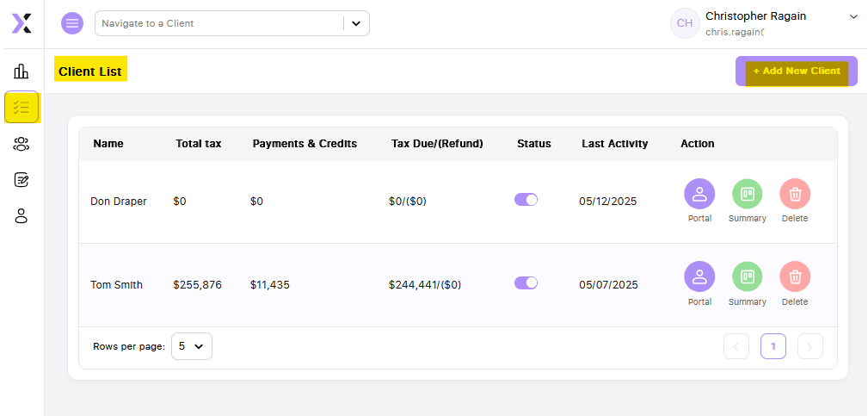The width and height of the screenshot is (868, 416).
Task: Click the edit note sidebar icon
Action: click(x=21, y=180)
